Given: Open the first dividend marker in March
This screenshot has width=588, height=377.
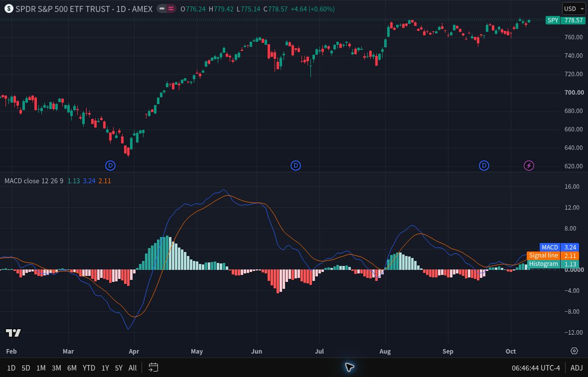Looking at the screenshot, I should coord(110,165).
